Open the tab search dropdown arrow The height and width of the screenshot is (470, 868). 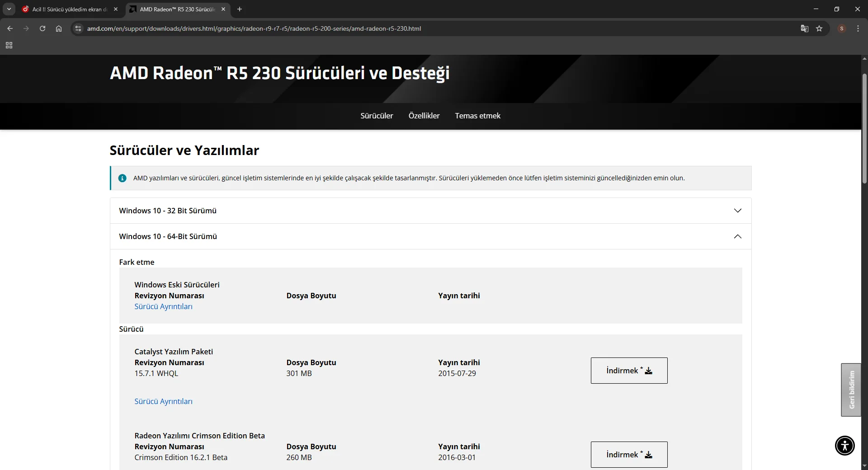click(x=9, y=9)
